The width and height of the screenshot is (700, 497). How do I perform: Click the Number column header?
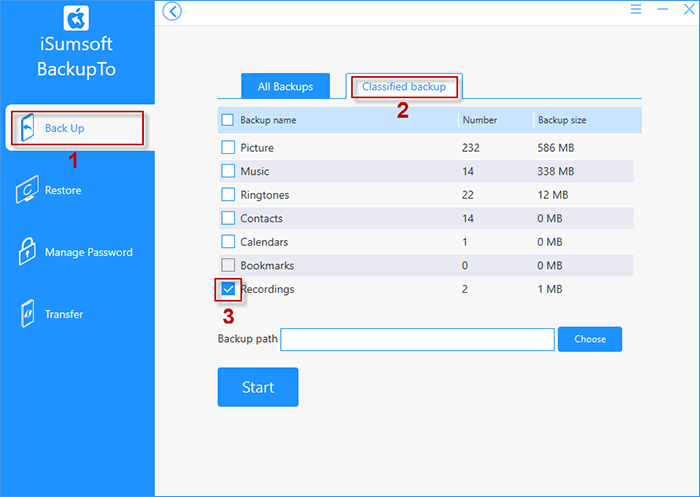tap(479, 120)
